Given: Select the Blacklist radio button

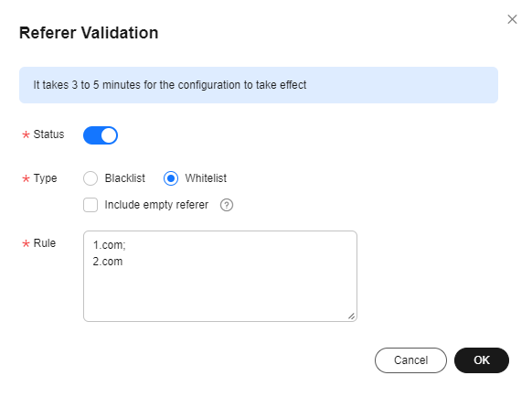Looking at the screenshot, I should [90, 178].
